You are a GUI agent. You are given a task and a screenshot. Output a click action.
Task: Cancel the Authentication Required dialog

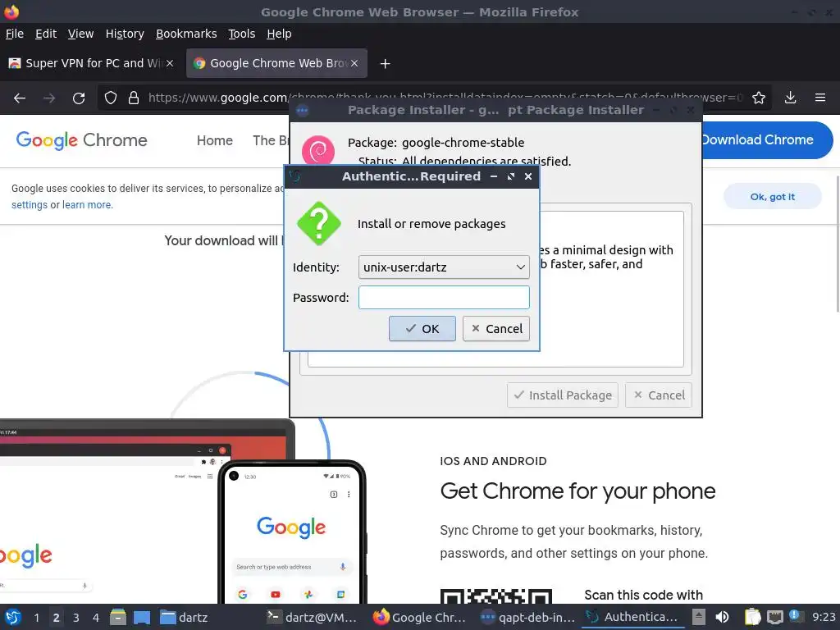(x=496, y=328)
